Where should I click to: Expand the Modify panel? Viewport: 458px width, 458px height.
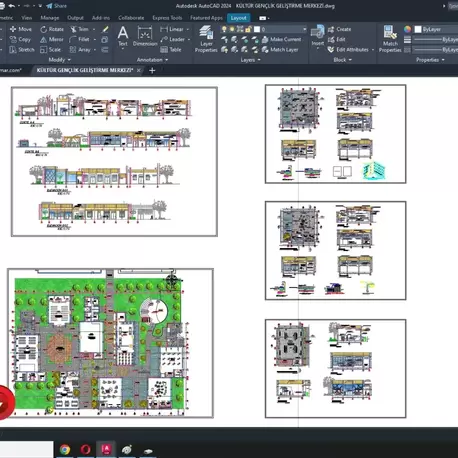point(59,60)
